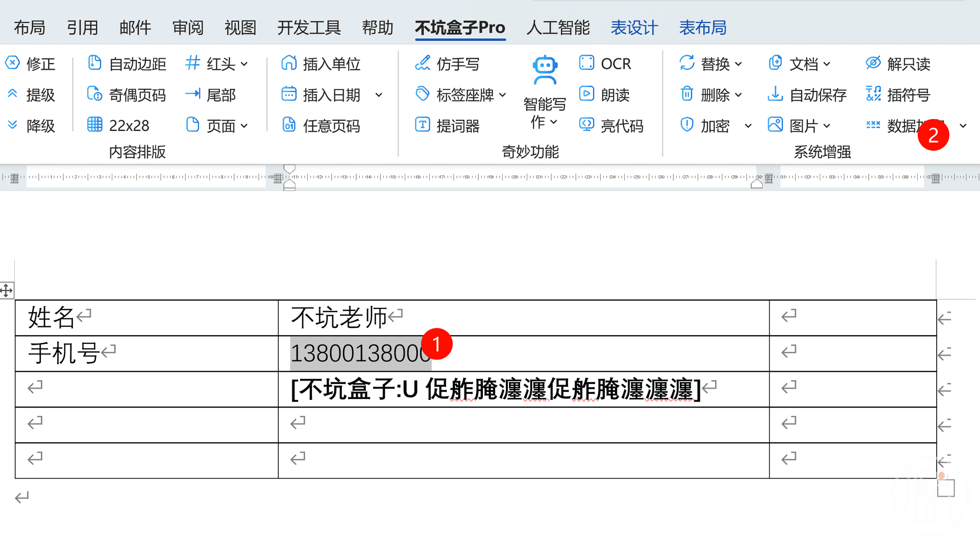The height and width of the screenshot is (545, 980).
Task: Apply the 22x28 grid layout
Action: tap(118, 125)
